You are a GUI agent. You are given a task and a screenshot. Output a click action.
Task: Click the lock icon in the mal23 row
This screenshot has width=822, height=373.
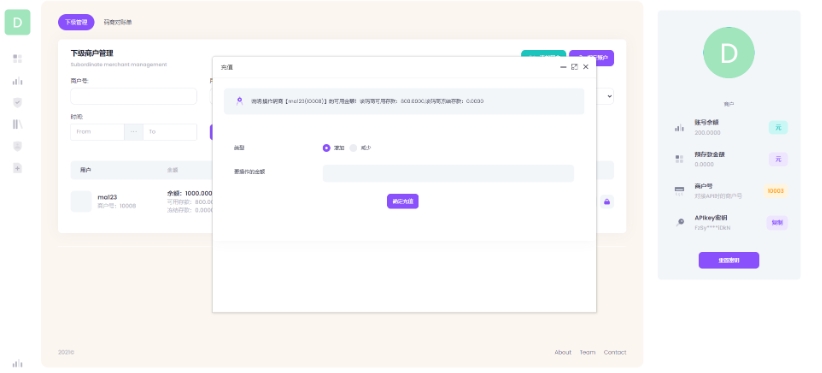607,202
